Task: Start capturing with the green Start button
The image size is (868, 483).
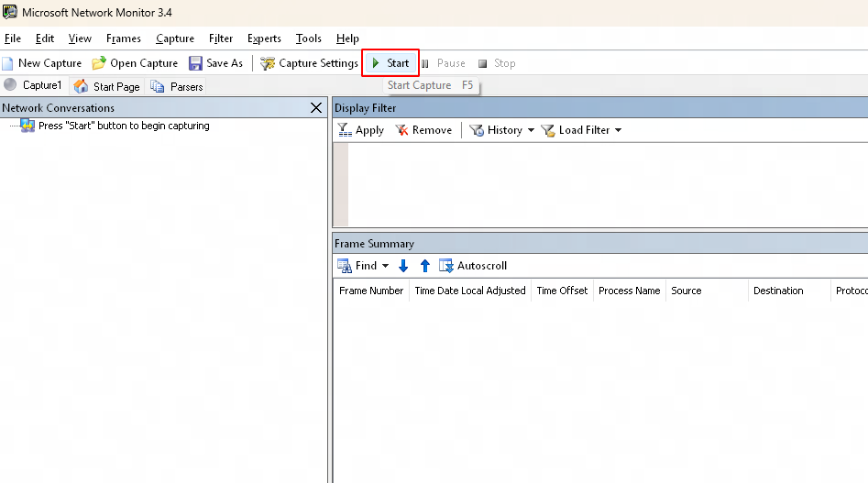Action: click(x=390, y=63)
